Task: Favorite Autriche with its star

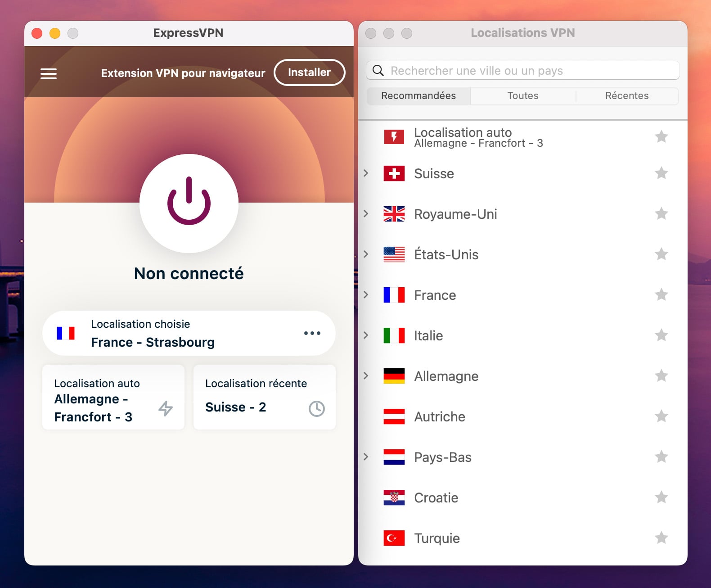Action: coord(661,416)
